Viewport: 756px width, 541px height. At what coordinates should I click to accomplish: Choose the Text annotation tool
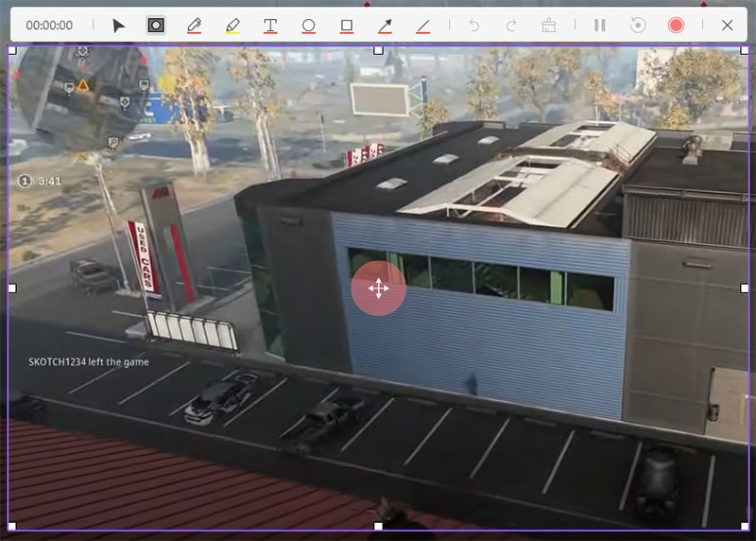[x=270, y=26]
